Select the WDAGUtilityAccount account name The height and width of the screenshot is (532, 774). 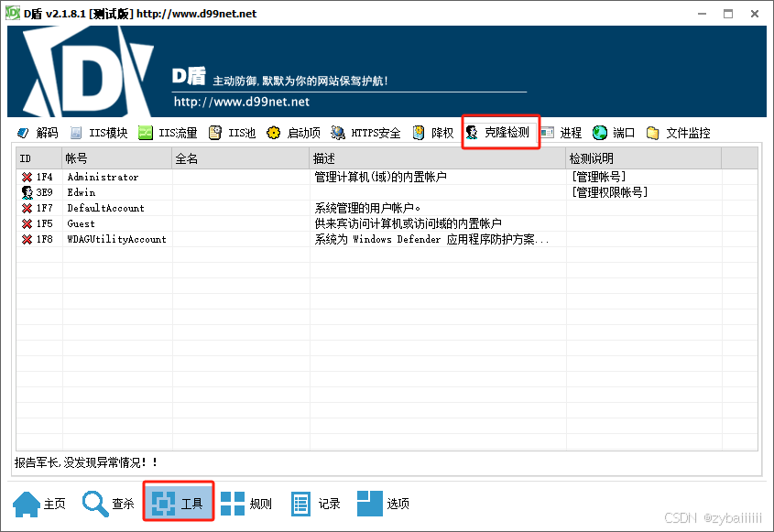[x=116, y=239]
